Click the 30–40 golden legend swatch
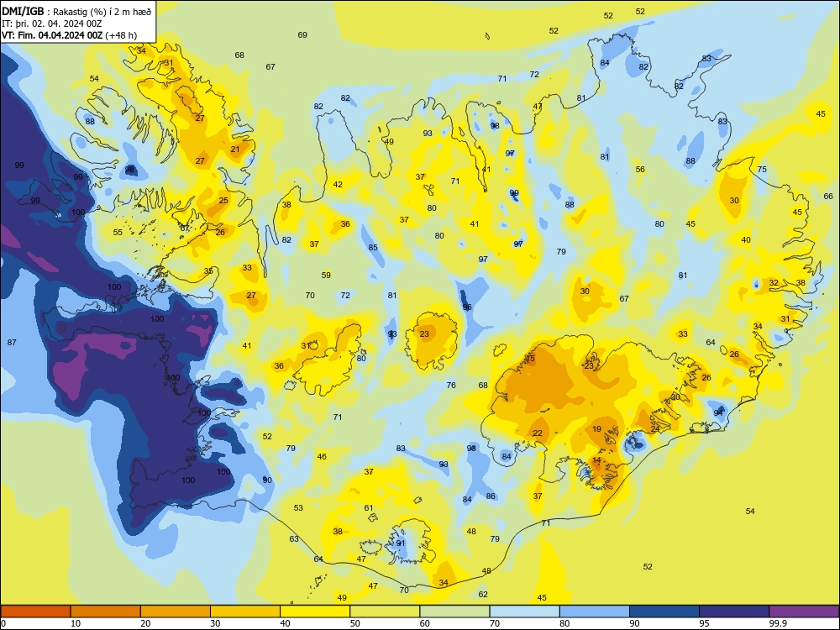 (x=245, y=612)
